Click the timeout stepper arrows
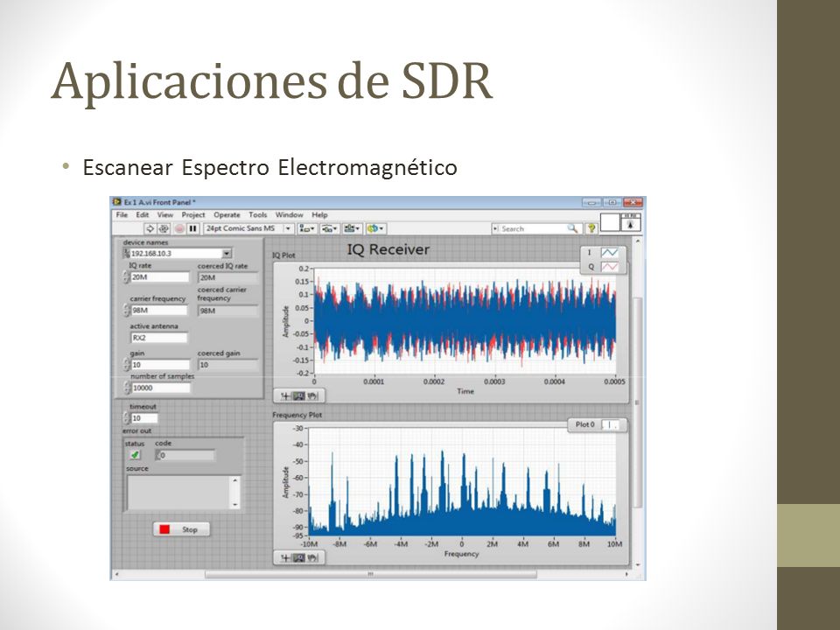This screenshot has width=840, height=630. [126, 418]
